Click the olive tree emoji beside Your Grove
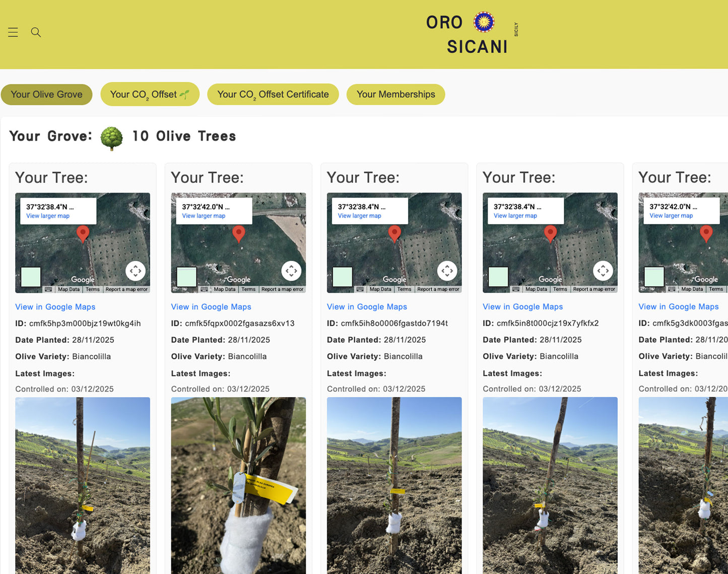The image size is (728, 574). point(111,137)
